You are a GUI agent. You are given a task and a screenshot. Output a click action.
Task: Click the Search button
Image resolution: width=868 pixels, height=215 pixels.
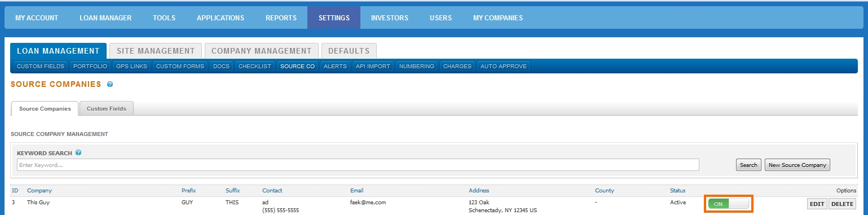click(x=748, y=165)
